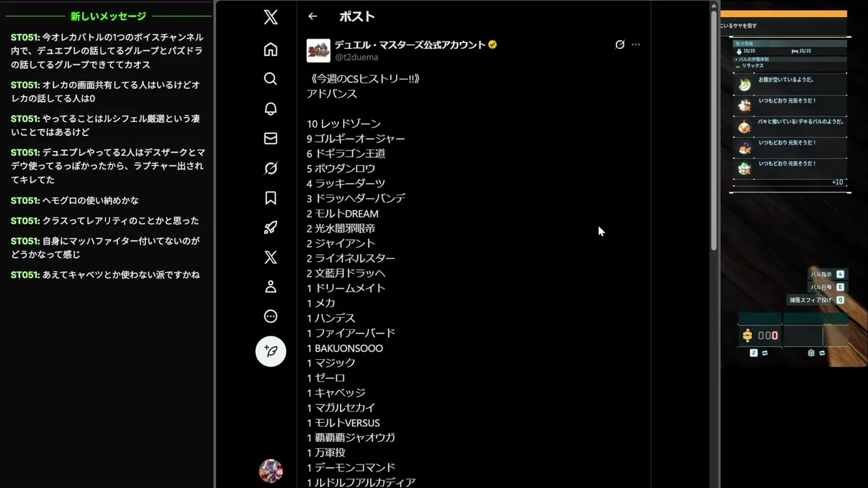Click the pal icon beside お腹が空いているようだ

745,85
